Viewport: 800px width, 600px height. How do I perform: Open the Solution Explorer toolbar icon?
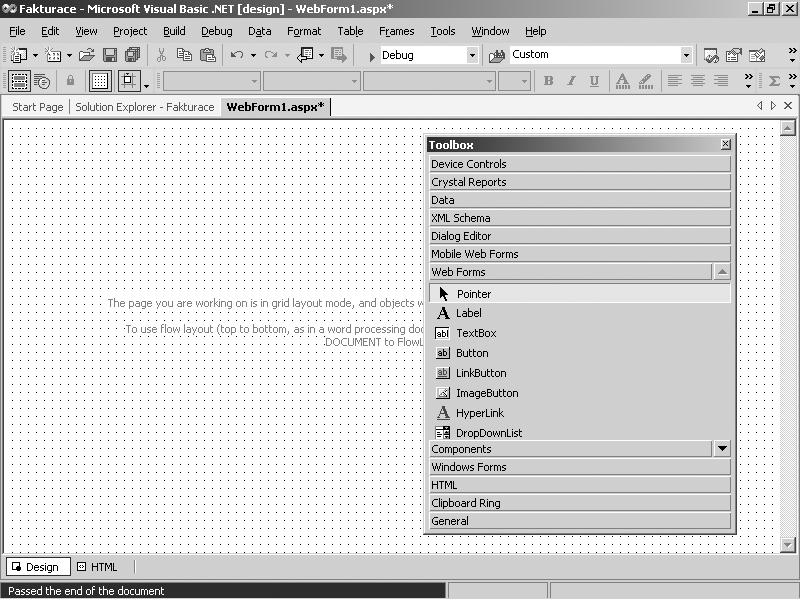711,55
